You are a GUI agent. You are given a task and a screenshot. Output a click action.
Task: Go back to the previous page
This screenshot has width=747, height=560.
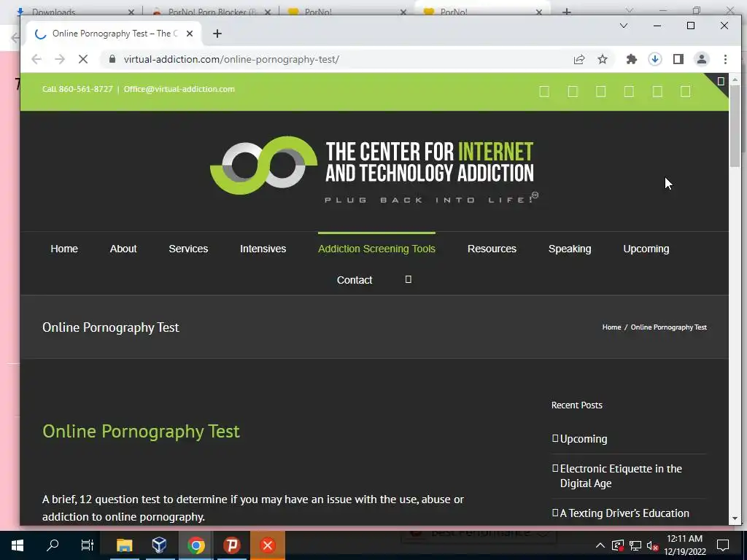click(x=36, y=59)
